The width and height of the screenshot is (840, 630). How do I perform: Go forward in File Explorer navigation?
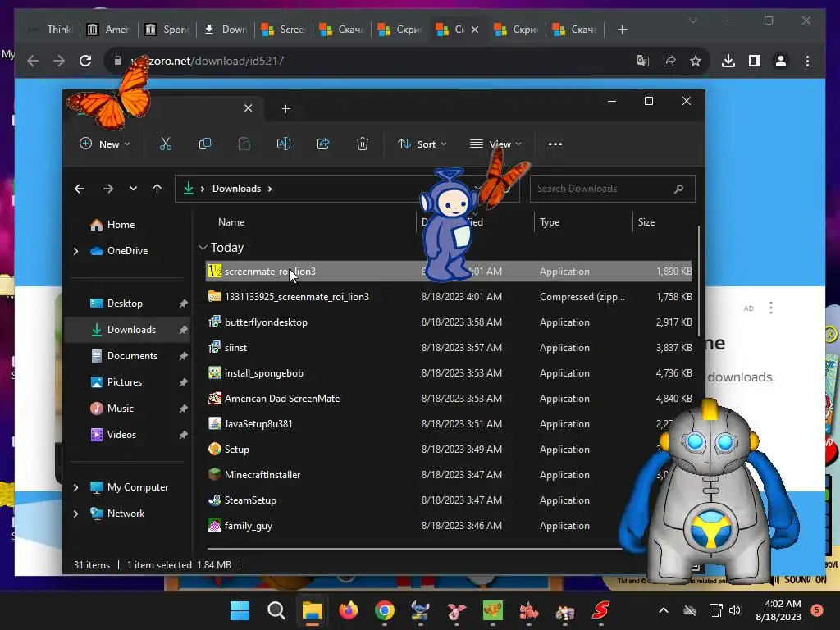(x=108, y=189)
